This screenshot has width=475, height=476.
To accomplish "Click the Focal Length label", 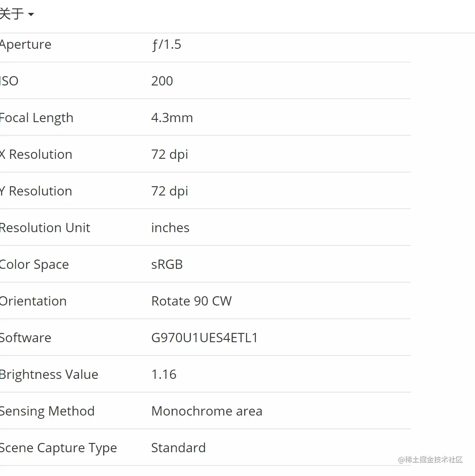I will click(36, 118).
